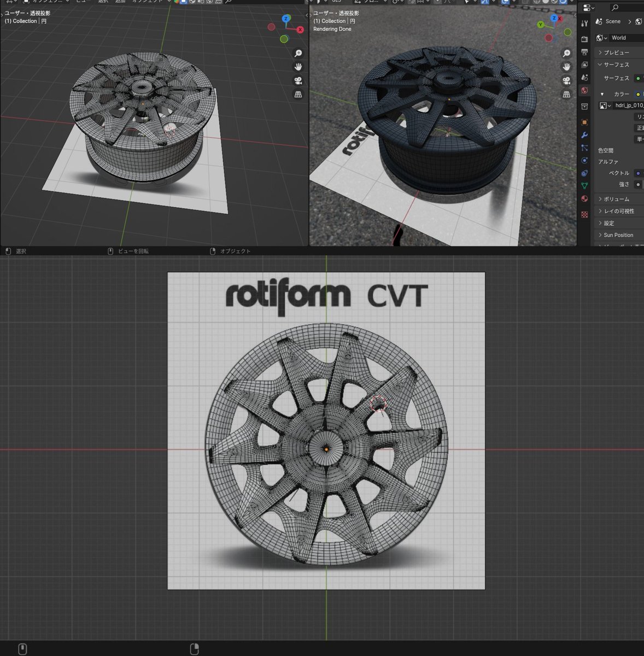
Task: Open the Modifiers wrench tab
Action: tap(584, 135)
